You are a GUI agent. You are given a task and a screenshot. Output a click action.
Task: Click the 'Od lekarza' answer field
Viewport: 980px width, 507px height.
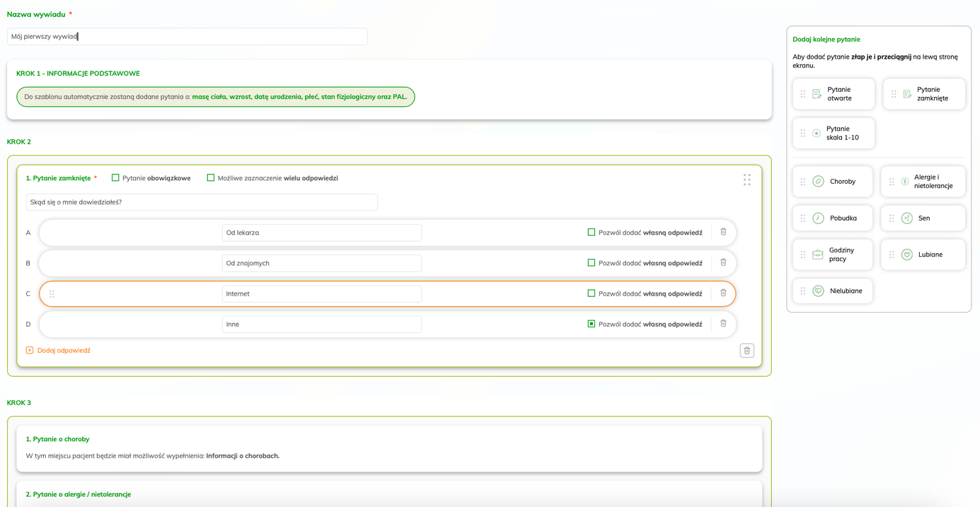321,233
